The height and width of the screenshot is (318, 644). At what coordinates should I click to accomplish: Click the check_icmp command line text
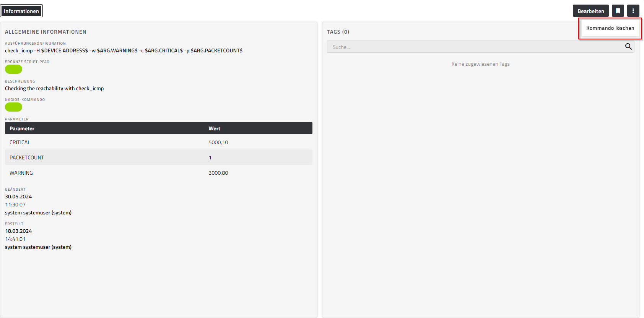coord(124,50)
